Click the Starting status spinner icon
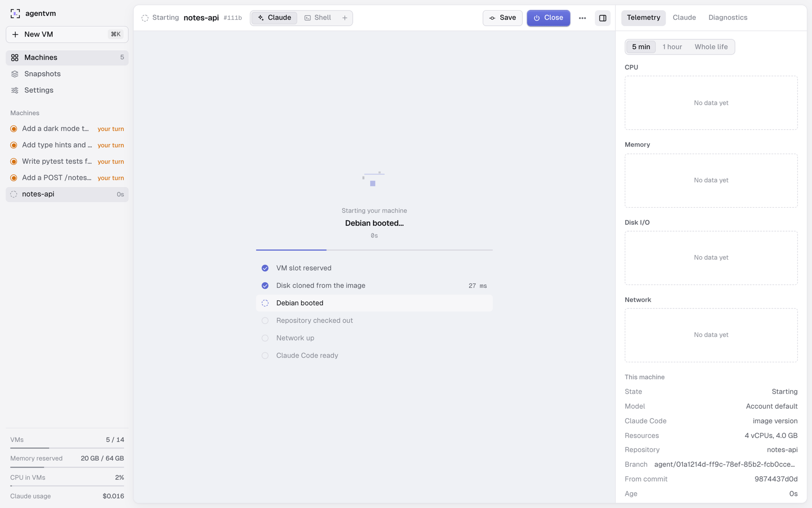This screenshot has height=508, width=812. point(145,18)
